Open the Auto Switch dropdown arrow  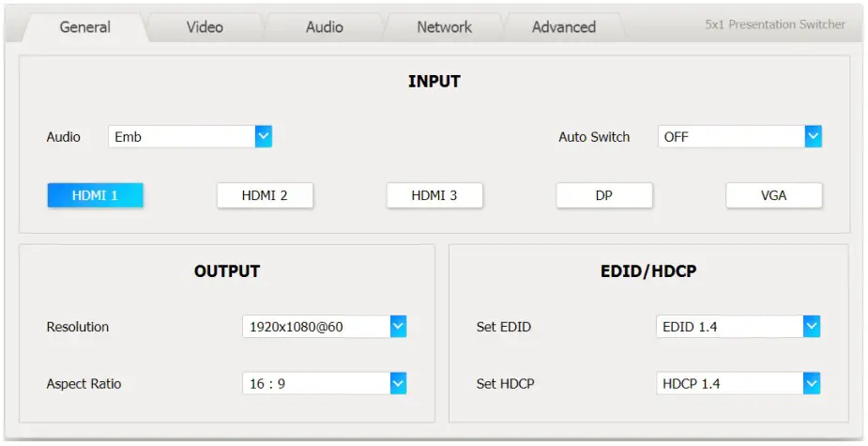[813, 137]
